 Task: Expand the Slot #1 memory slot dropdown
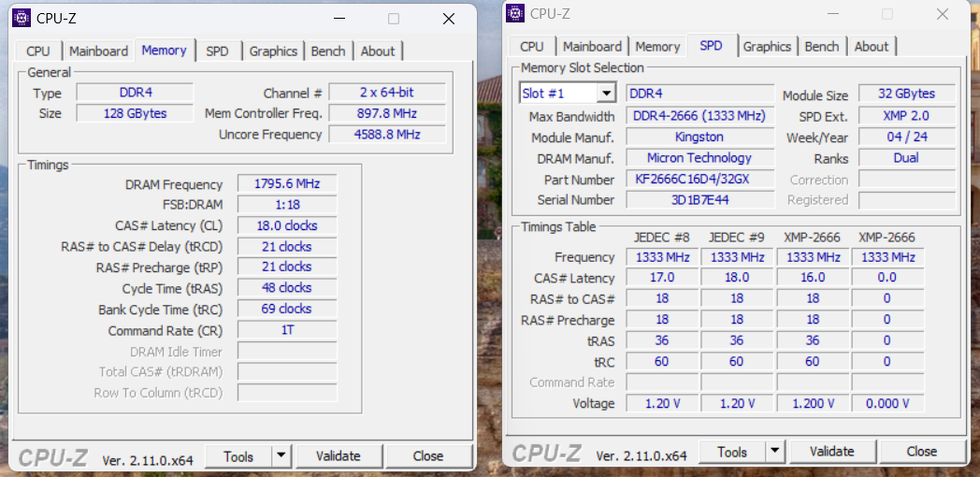(x=606, y=94)
